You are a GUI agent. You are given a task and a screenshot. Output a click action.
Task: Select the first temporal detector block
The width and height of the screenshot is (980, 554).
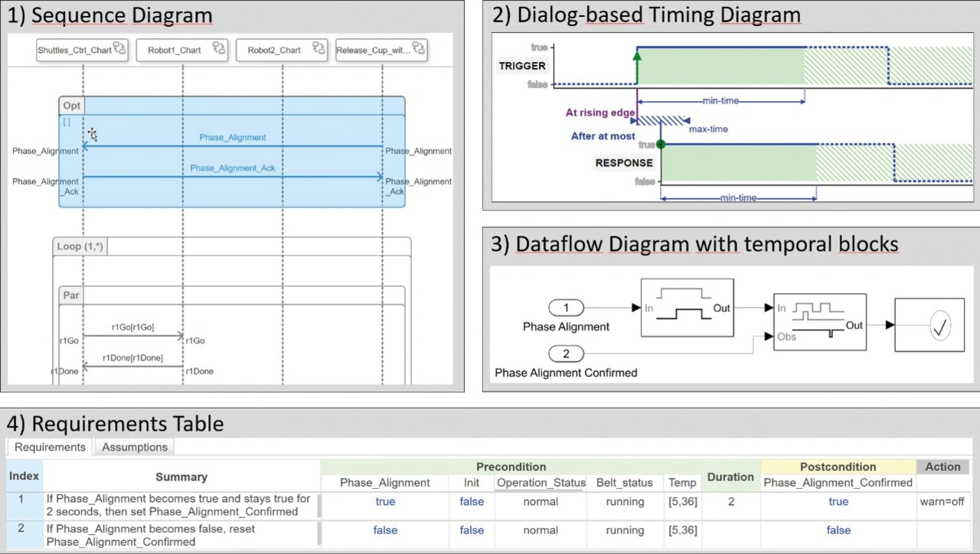click(x=687, y=308)
